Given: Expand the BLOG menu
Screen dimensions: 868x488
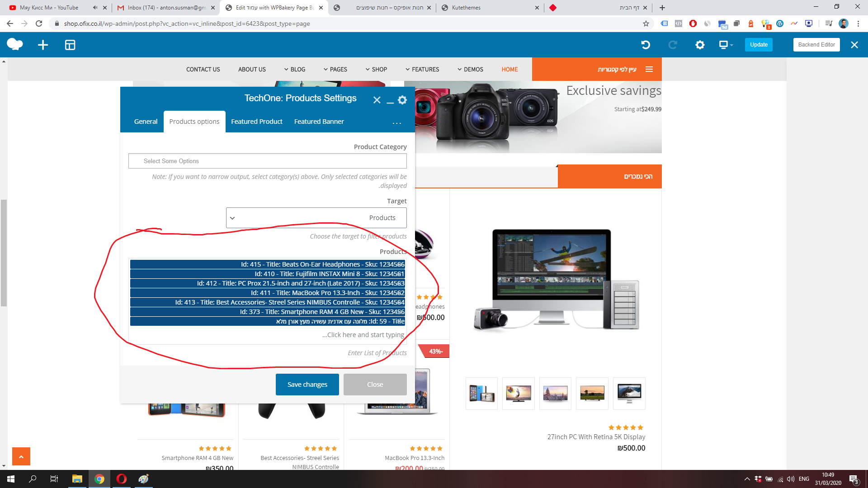Looking at the screenshot, I should coord(295,69).
